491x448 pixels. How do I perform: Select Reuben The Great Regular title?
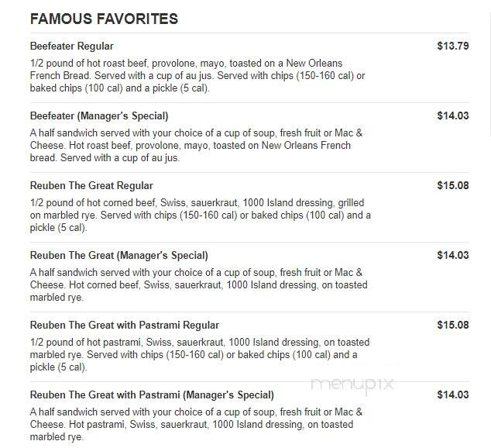pos(91,185)
